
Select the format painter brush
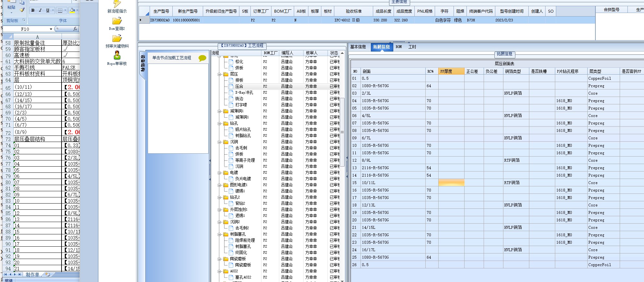(x=22, y=10)
